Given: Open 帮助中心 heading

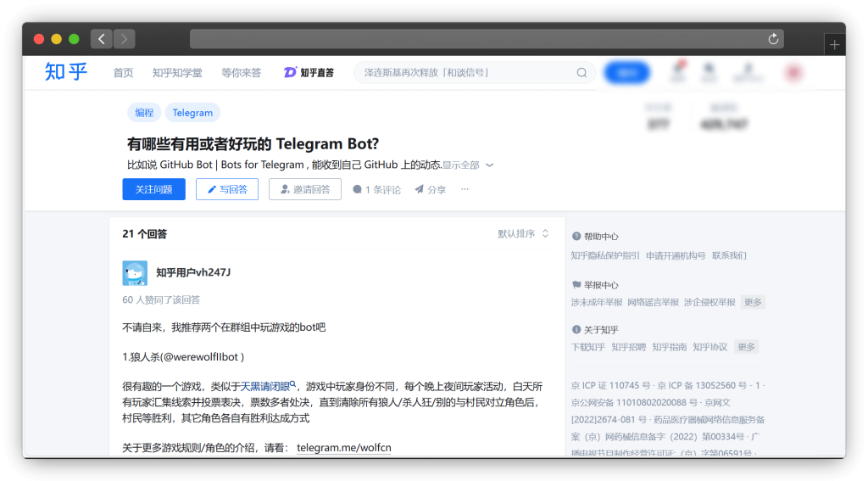Looking at the screenshot, I should coord(595,237).
